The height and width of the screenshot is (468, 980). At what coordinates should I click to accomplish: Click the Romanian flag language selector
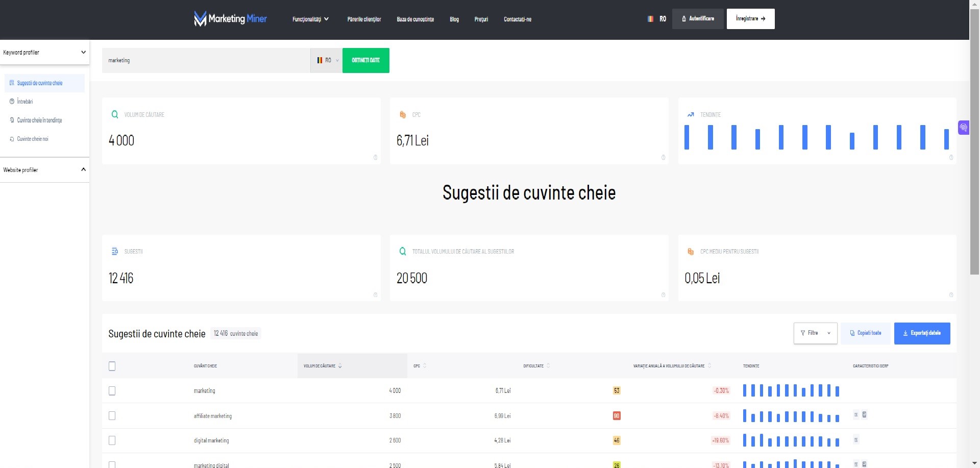pos(656,19)
